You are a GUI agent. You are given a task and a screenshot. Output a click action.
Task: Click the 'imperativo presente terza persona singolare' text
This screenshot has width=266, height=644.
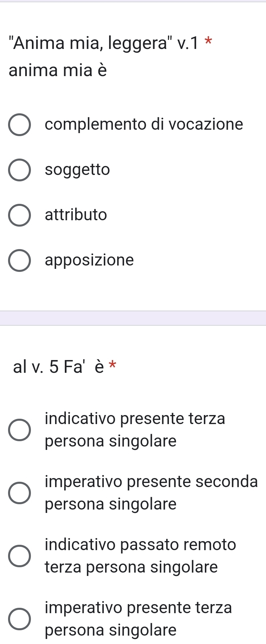138,619
